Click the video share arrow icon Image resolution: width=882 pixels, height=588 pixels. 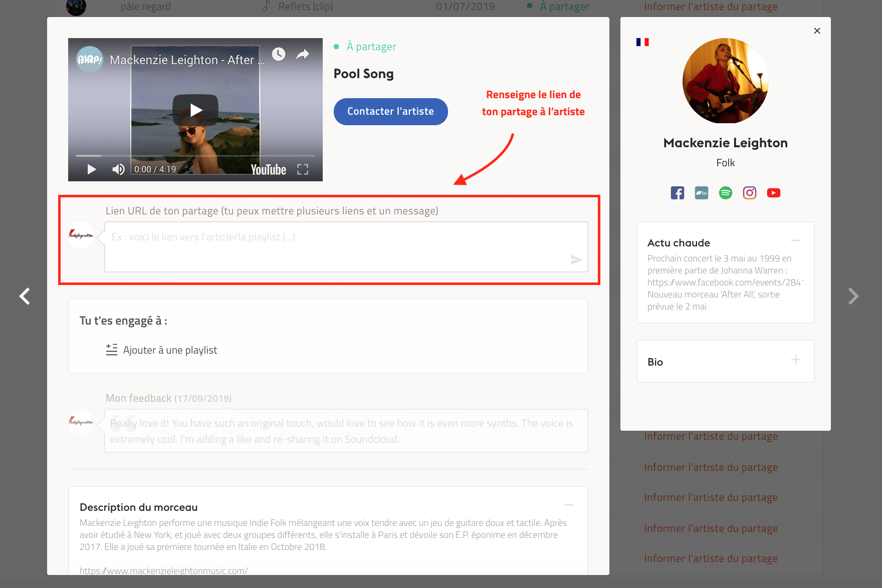[303, 54]
